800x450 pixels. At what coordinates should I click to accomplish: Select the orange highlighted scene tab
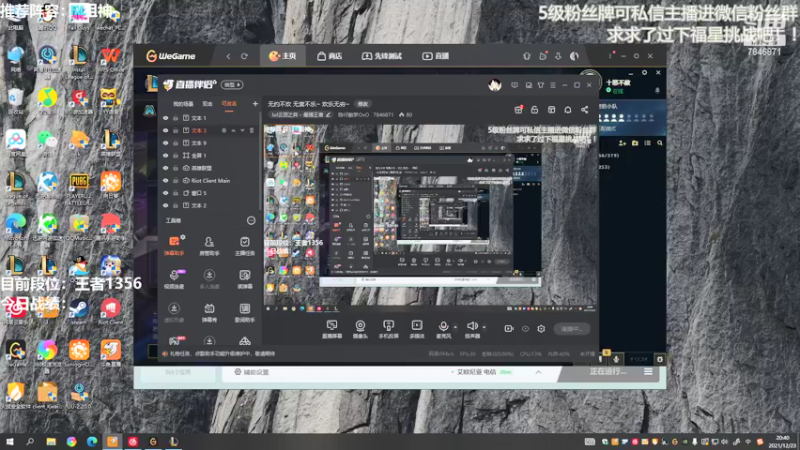[229, 104]
